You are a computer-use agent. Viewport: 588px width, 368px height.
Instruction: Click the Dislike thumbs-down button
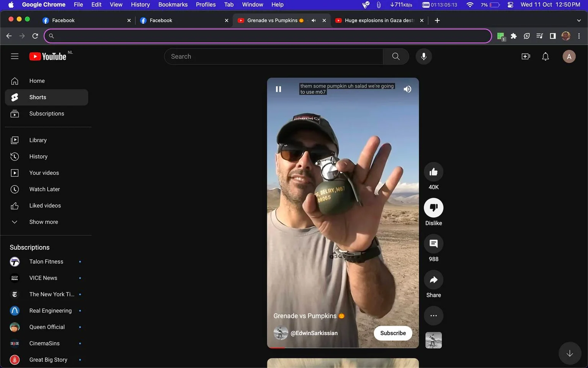(x=433, y=208)
